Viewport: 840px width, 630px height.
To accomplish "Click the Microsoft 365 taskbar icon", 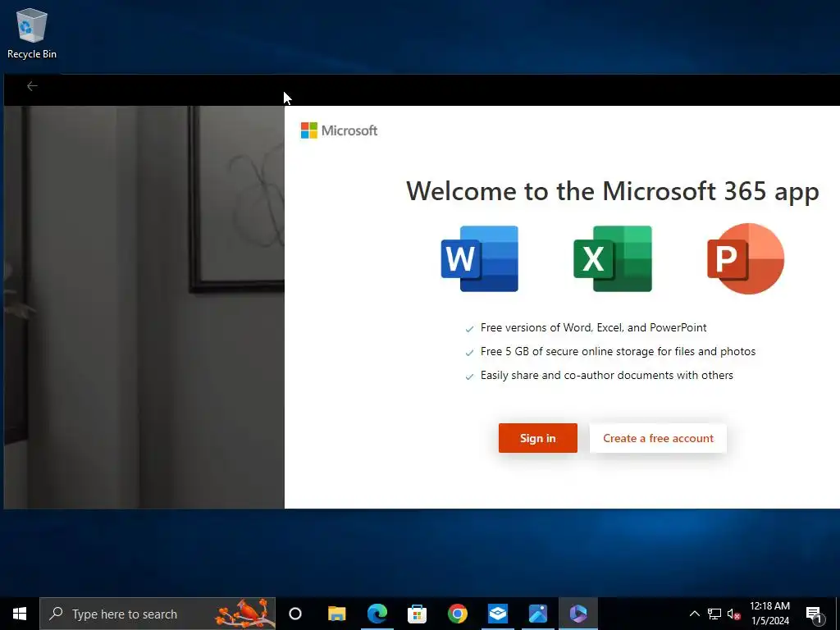I will (x=578, y=614).
